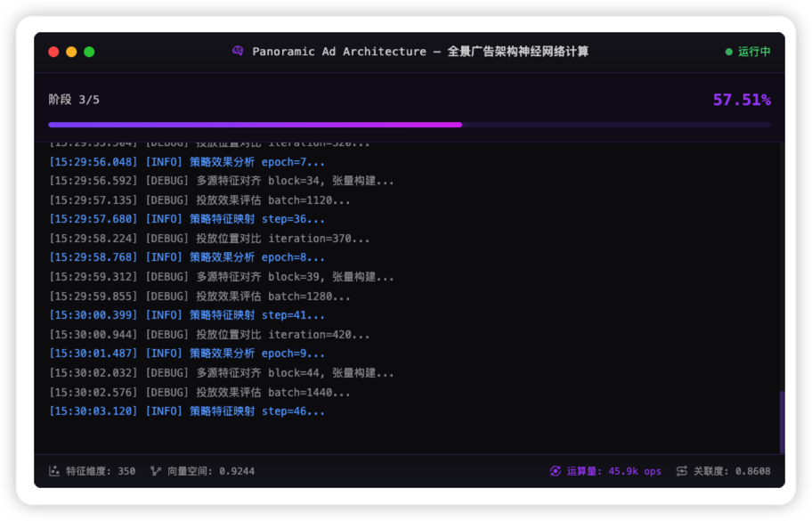Select the log line batch=1120

[x=199, y=200]
